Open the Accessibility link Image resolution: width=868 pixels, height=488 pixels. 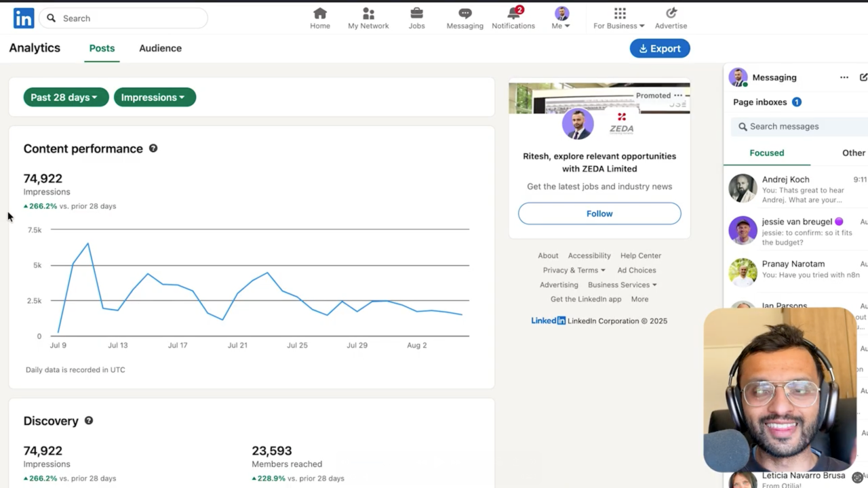(x=589, y=256)
